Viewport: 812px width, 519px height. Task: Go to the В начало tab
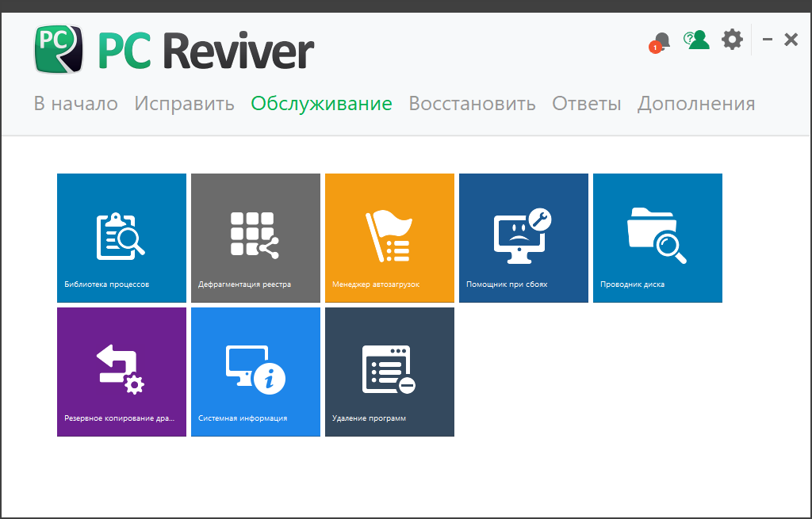click(75, 104)
